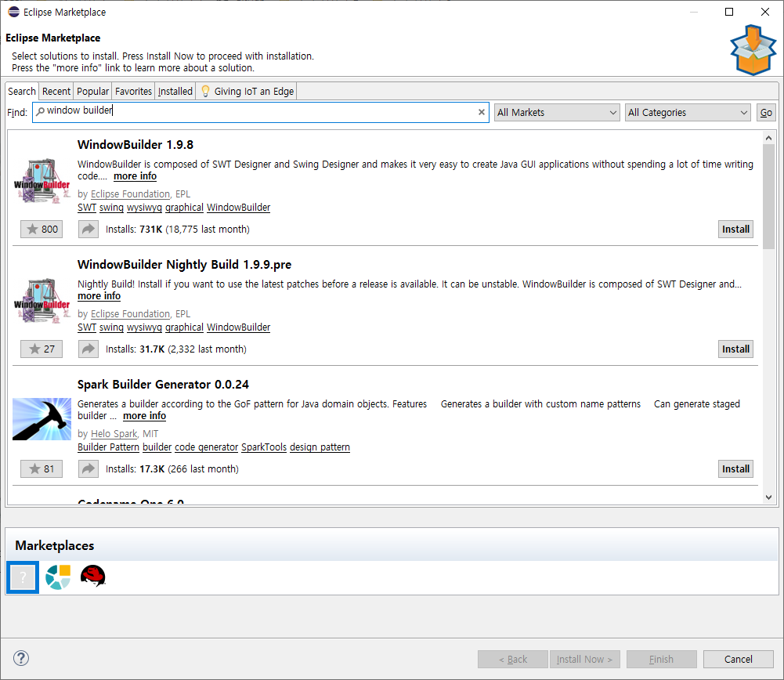Viewport: 784px width, 680px height.
Task: Click the Cancel button
Action: point(738,659)
